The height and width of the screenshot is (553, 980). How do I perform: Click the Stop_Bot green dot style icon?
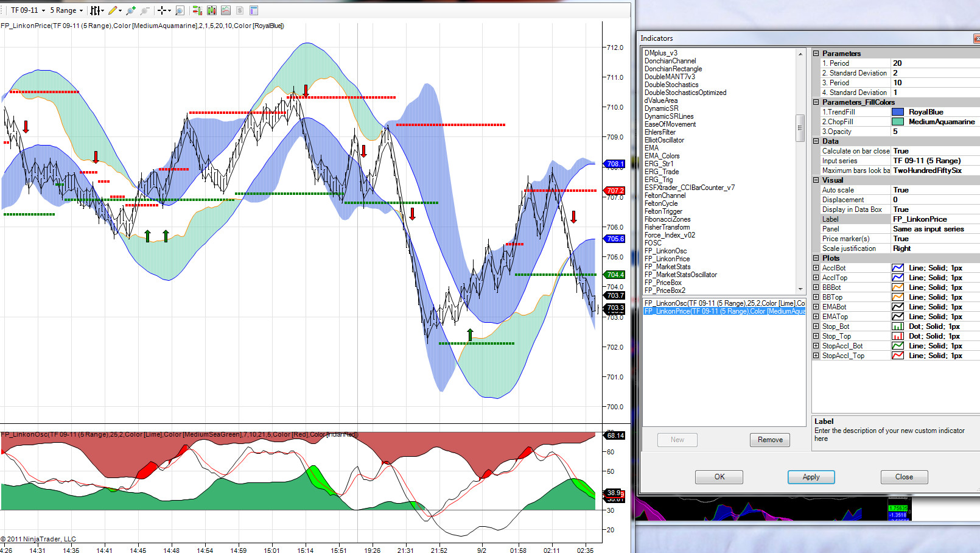(x=897, y=326)
